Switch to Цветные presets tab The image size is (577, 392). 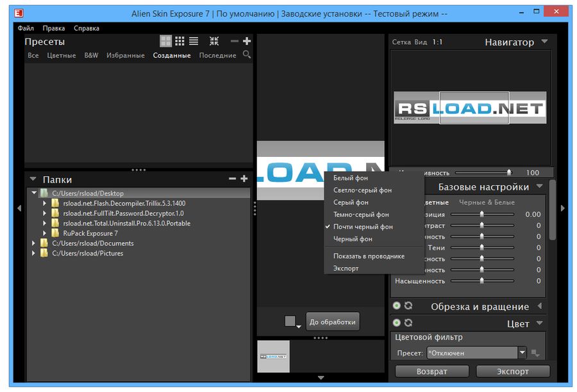pos(62,55)
